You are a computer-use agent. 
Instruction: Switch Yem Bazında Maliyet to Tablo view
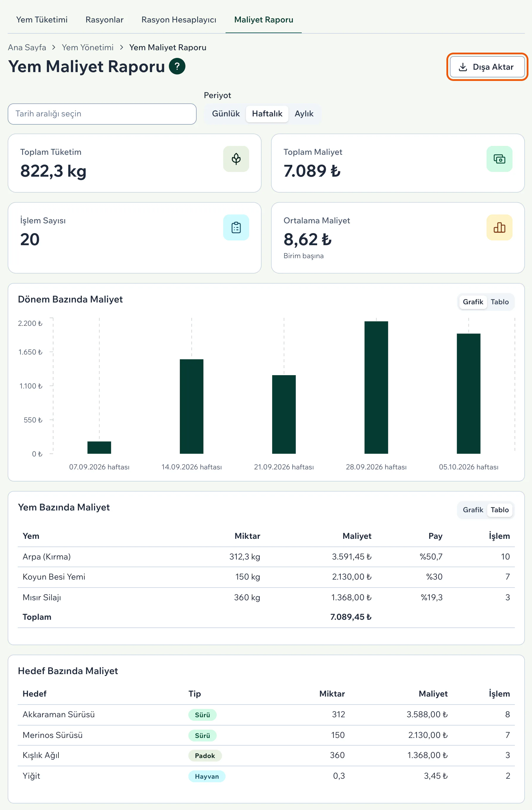coord(499,510)
